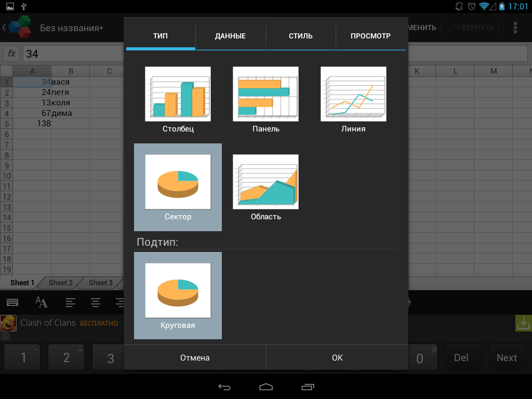Switch to the Sheet 3 tab
This screenshot has height=399, width=532.
[100, 283]
